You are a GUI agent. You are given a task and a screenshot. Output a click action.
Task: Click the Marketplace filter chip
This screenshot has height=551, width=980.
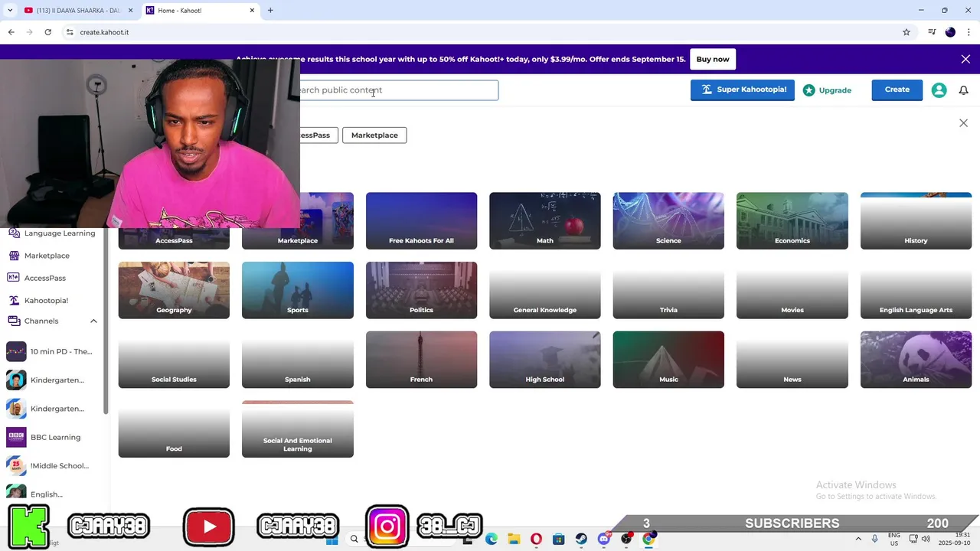(x=374, y=135)
